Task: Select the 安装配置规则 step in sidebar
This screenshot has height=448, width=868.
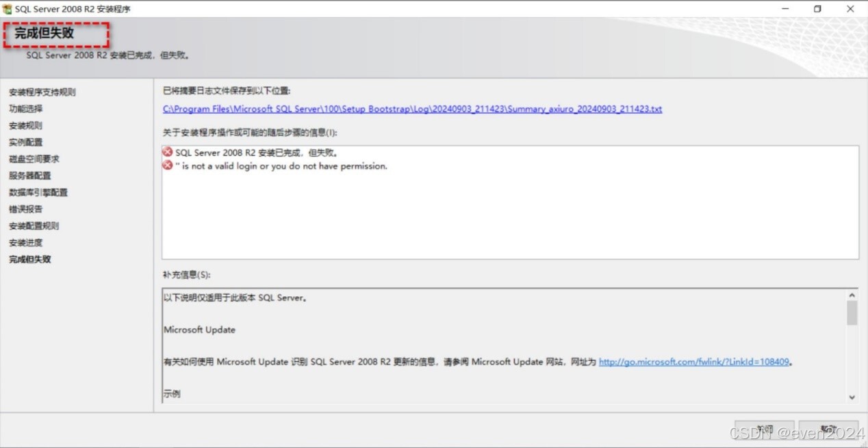Action: [34, 226]
